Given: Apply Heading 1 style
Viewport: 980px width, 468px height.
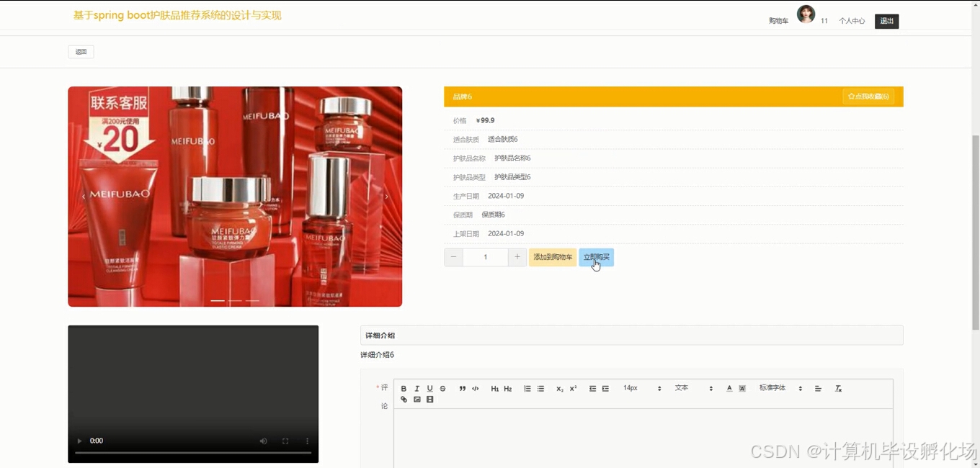Looking at the screenshot, I should tap(495, 389).
